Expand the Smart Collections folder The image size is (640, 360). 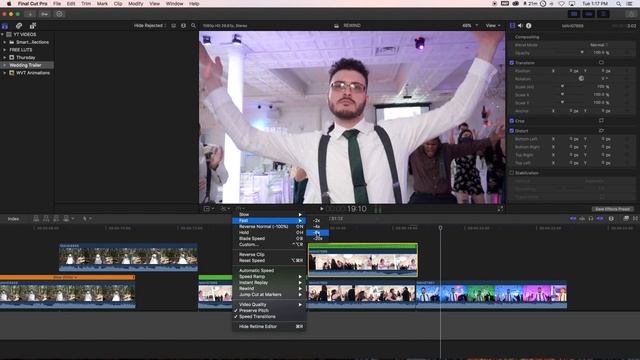point(5,42)
